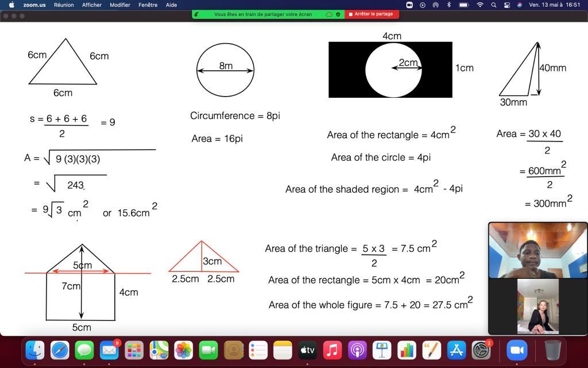The image size is (588, 368).
Task: Open the Photos app from the dock
Action: click(184, 350)
